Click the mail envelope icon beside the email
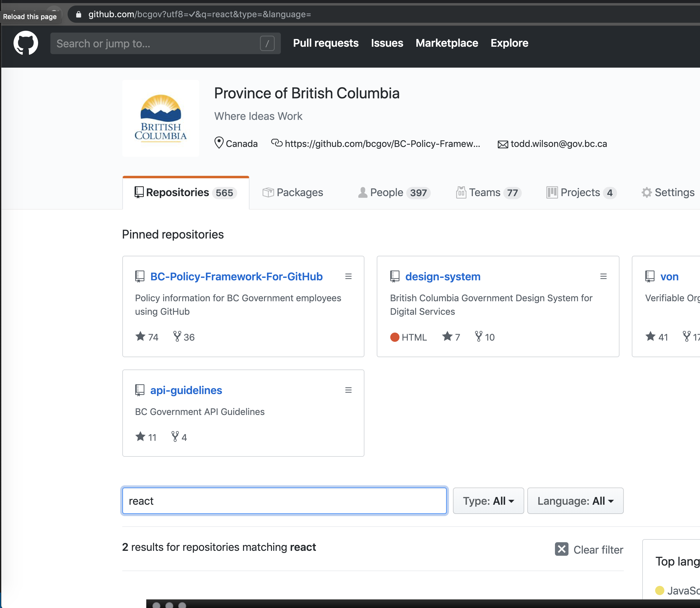 pyautogui.click(x=503, y=144)
